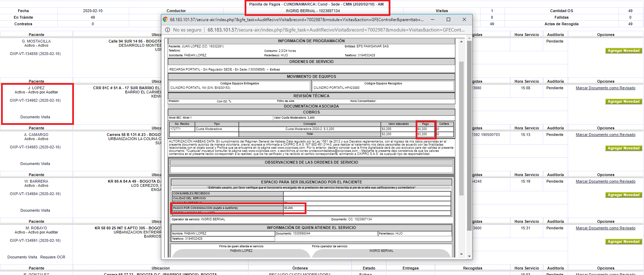The width and height of the screenshot is (644, 275).
Task: Click 'OBSERVACIONES DE LAS ORDENES DE SERVICIO' heading
Action: pyautogui.click(x=311, y=163)
